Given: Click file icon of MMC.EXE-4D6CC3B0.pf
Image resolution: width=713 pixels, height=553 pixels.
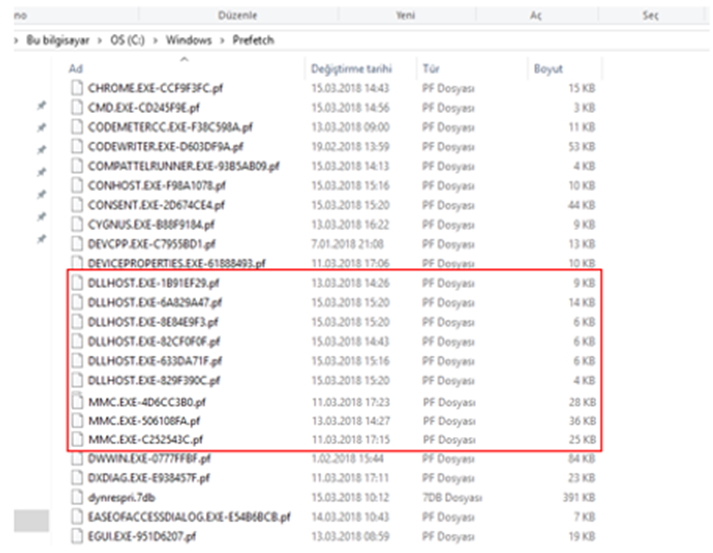Looking at the screenshot, I should point(78,402).
